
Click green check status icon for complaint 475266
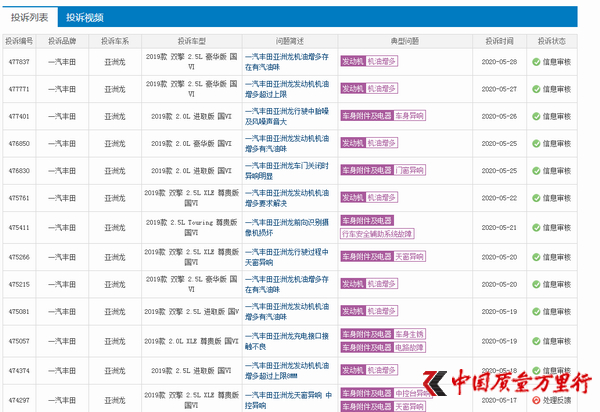(x=536, y=257)
